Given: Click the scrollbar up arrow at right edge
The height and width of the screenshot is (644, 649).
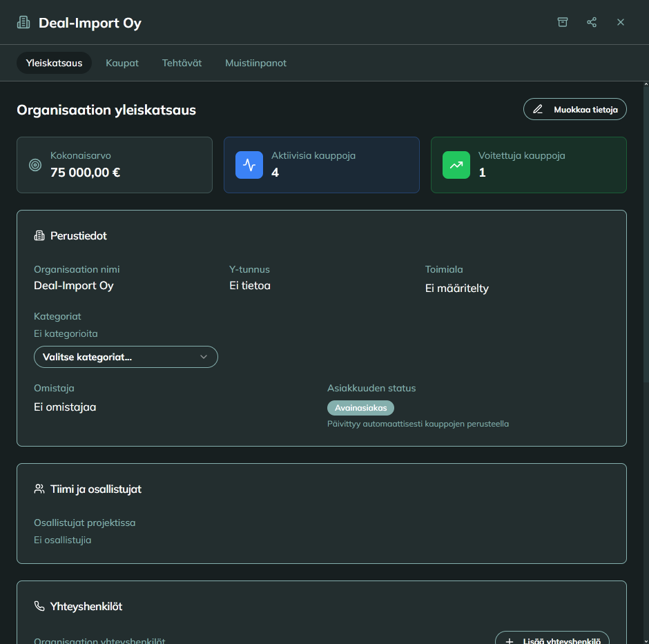Looking at the screenshot, I should (x=646, y=84).
